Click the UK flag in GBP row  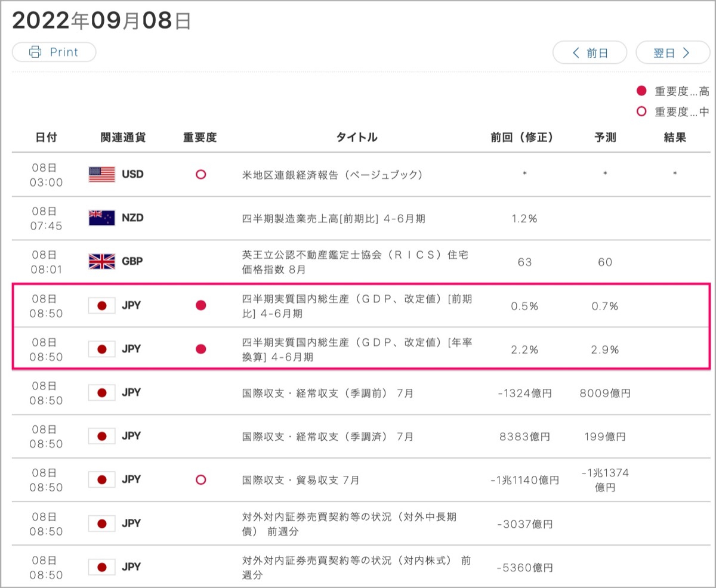pos(102,261)
